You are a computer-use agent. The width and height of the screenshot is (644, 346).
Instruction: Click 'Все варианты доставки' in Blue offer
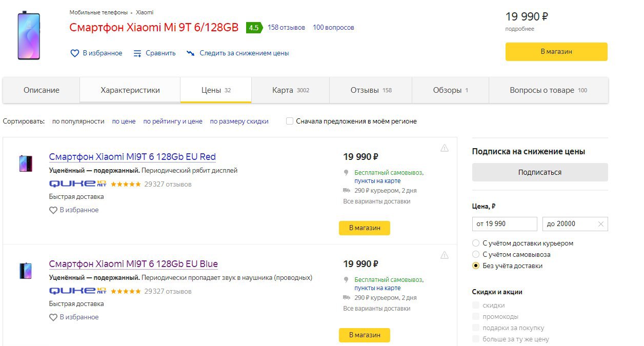[377, 309]
